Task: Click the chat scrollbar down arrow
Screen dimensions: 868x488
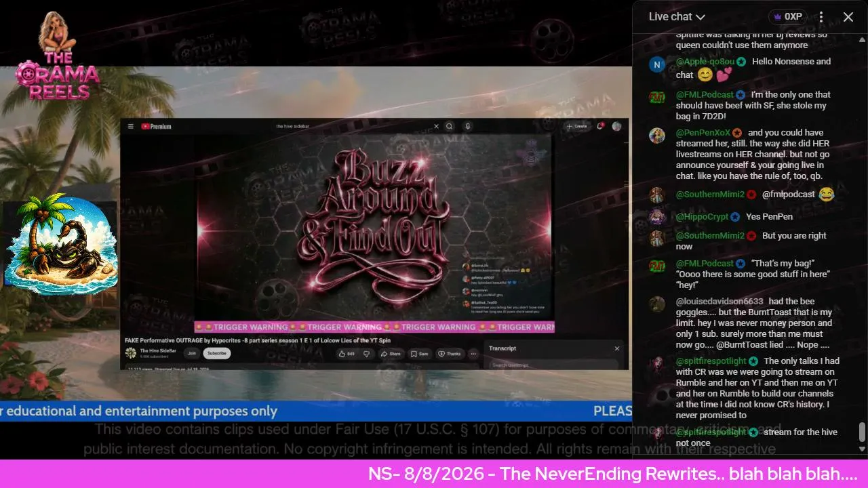Action: coord(862,449)
